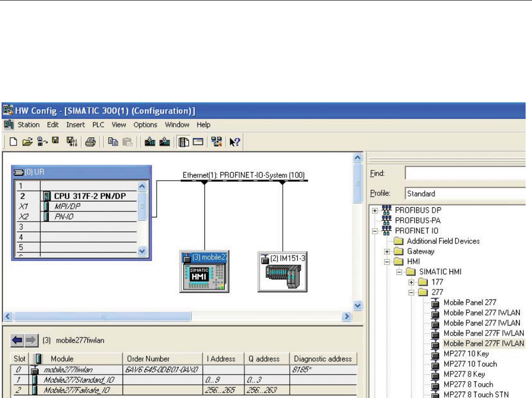Open the Help menu
The height and width of the screenshot is (398, 532).
pyautogui.click(x=203, y=125)
